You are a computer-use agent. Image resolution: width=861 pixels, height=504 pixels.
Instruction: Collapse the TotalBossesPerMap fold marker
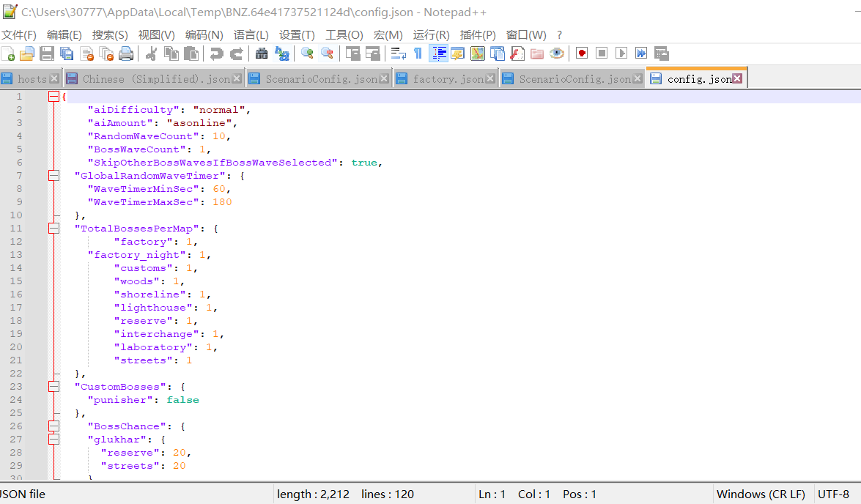pos(53,229)
